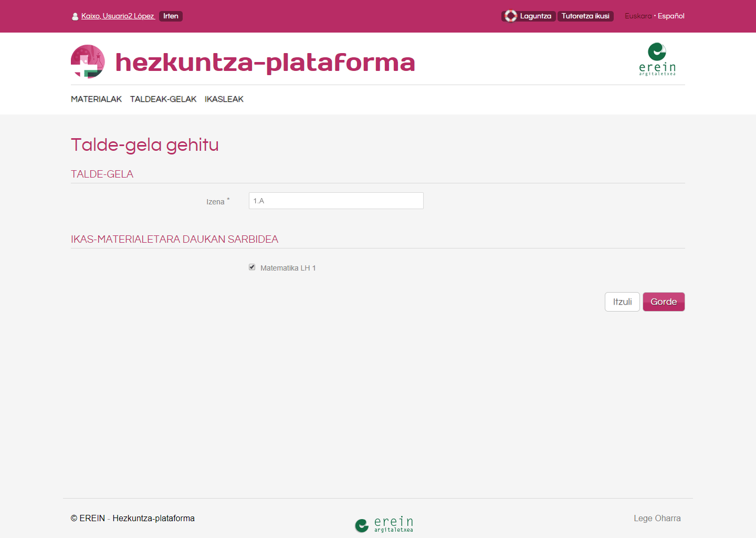The image size is (756, 538).
Task: Open the Kaixo, Usuario2 López profile link
Action: coord(118,16)
